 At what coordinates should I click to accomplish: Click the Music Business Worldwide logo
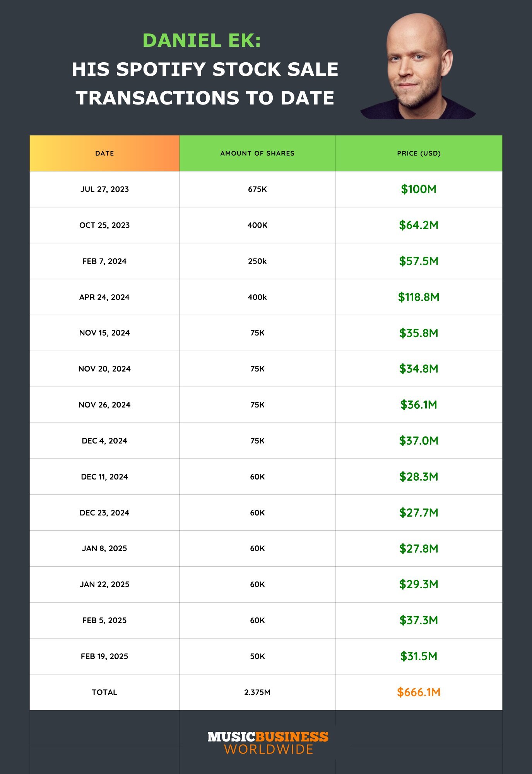[x=268, y=743]
